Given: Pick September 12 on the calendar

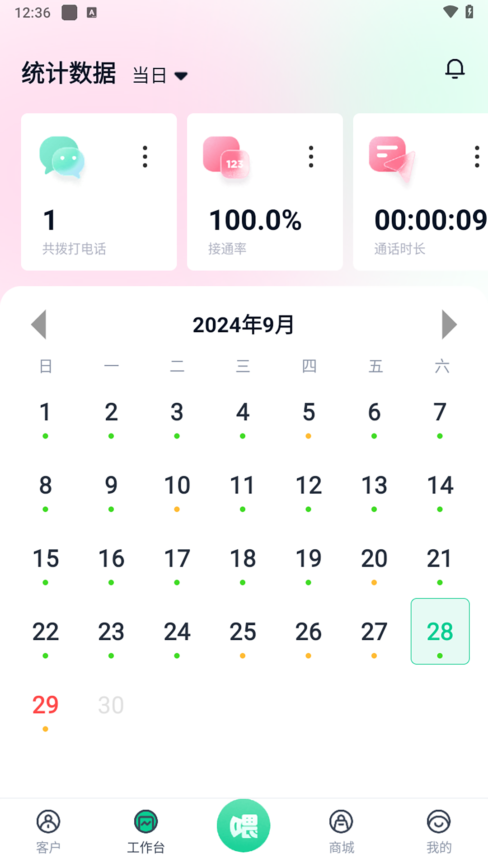Looking at the screenshot, I should pyautogui.click(x=309, y=486).
